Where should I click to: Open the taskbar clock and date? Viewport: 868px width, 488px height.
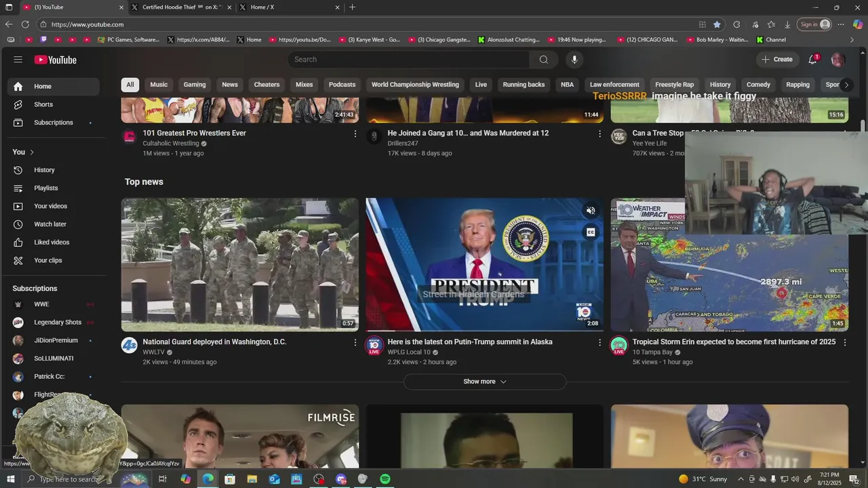pos(829,479)
